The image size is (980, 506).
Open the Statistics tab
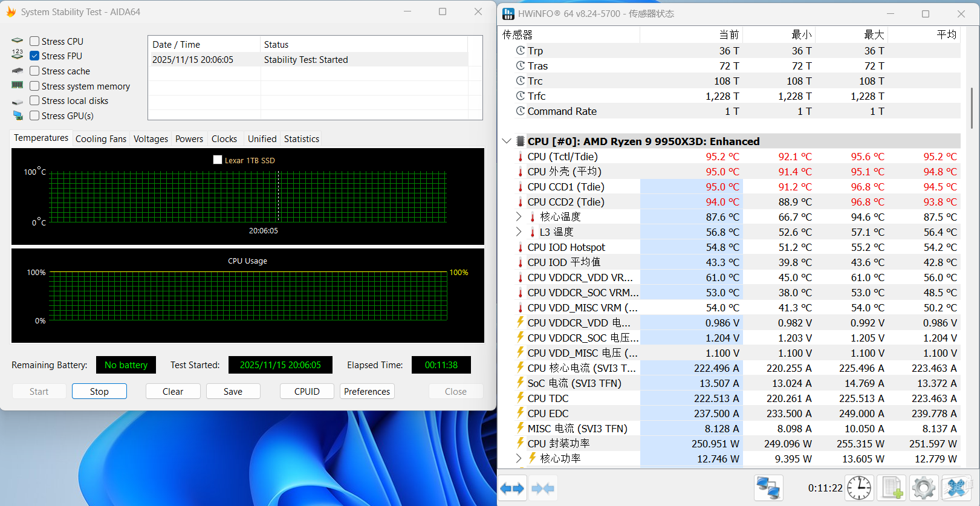[x=301, y=139]
